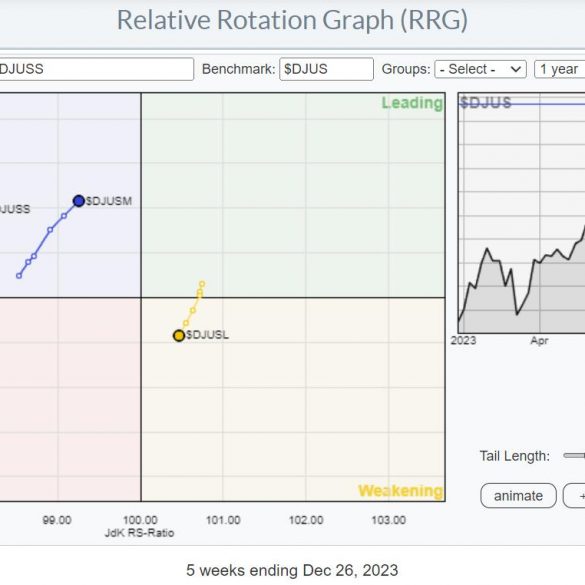Select the second-newest $DJUSM tail point

click(x=64, y=216)
